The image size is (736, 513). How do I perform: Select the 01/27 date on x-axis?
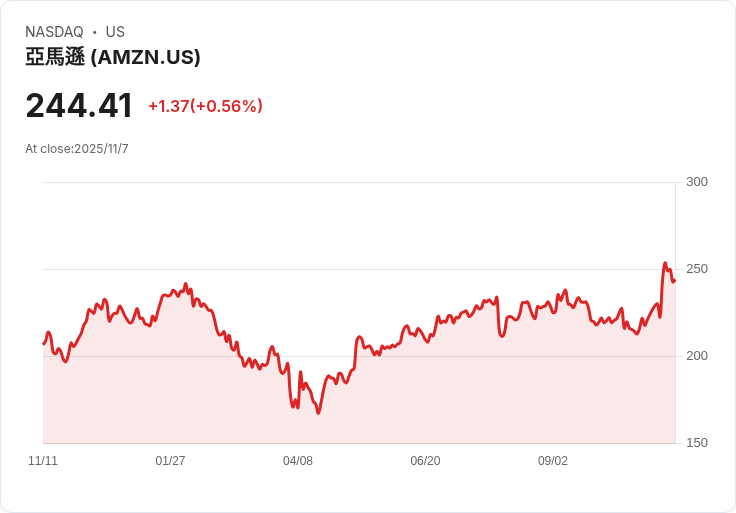click(170, 461)
